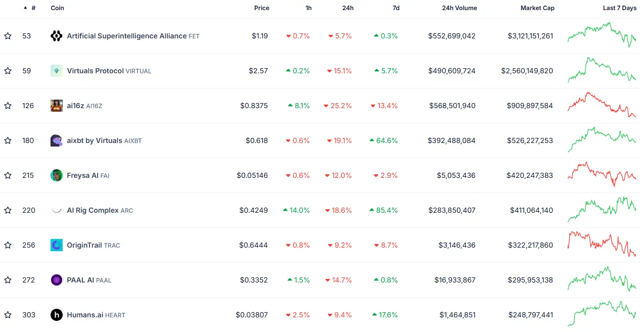Click the OriginTrail logo icon

click(57, 245)
